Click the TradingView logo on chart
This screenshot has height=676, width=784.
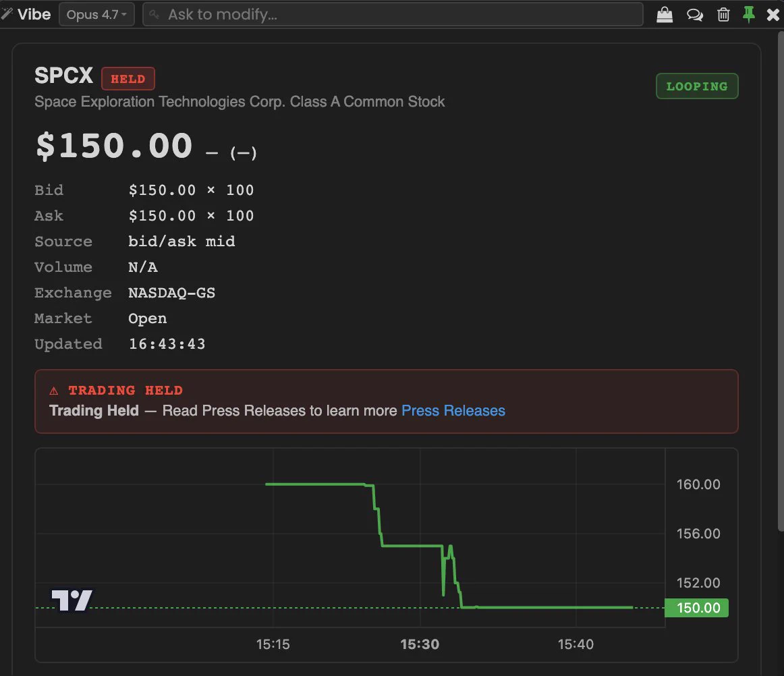click(x=72, y=600)
